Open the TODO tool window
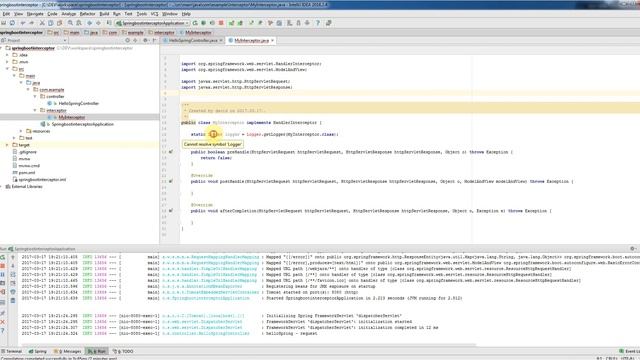Viewport: 640px width, 360px height. [123, 351]
